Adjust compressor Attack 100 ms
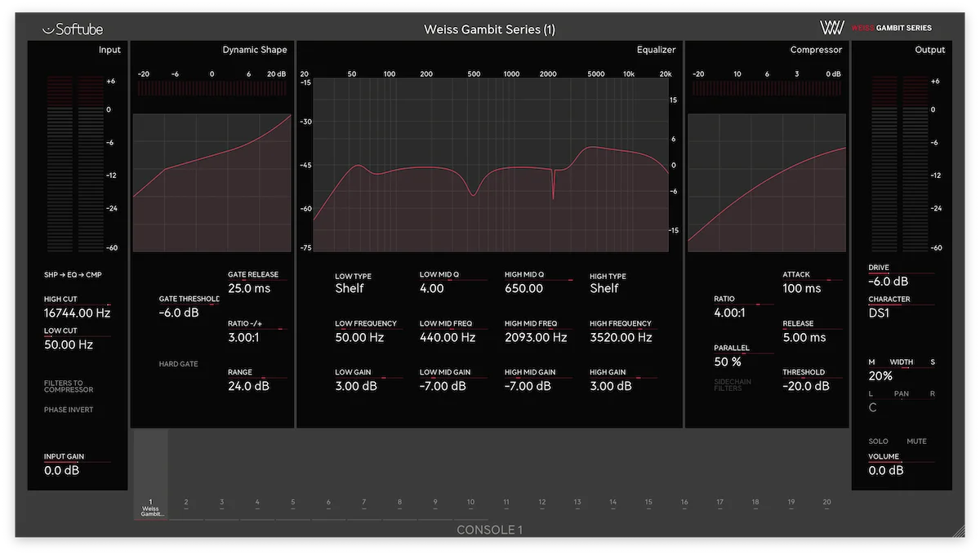 tap(812, 282)
